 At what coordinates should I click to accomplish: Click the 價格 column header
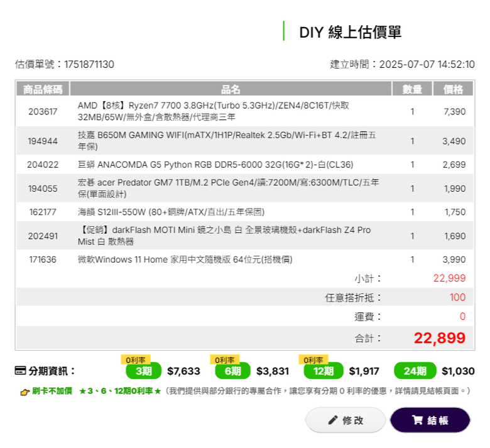pyautogui.click(x=453, y=89)
